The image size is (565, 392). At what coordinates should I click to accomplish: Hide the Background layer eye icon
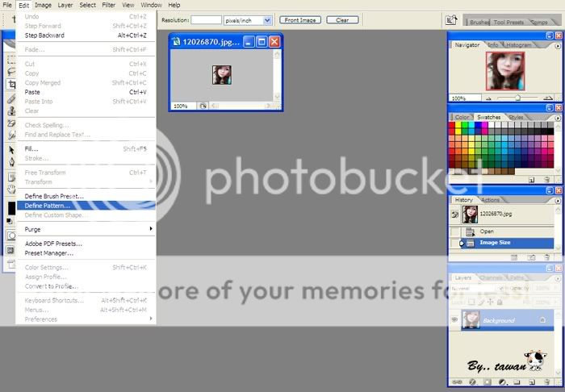pos(454,320)
